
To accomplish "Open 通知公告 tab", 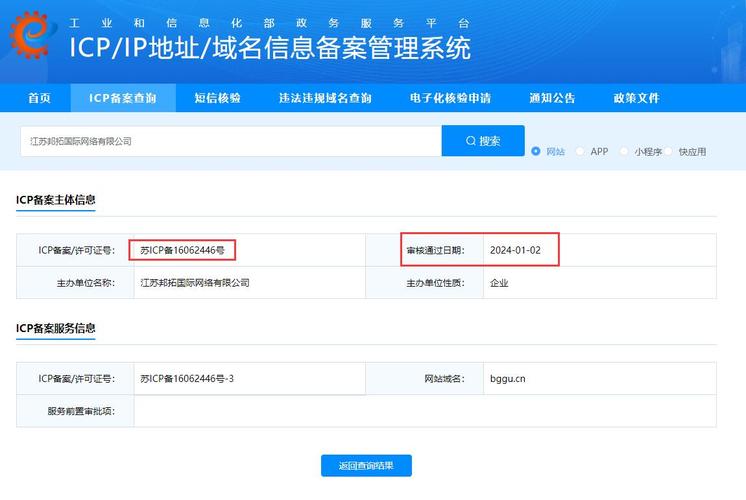I will pyautogui.click(x=552, y=98).
